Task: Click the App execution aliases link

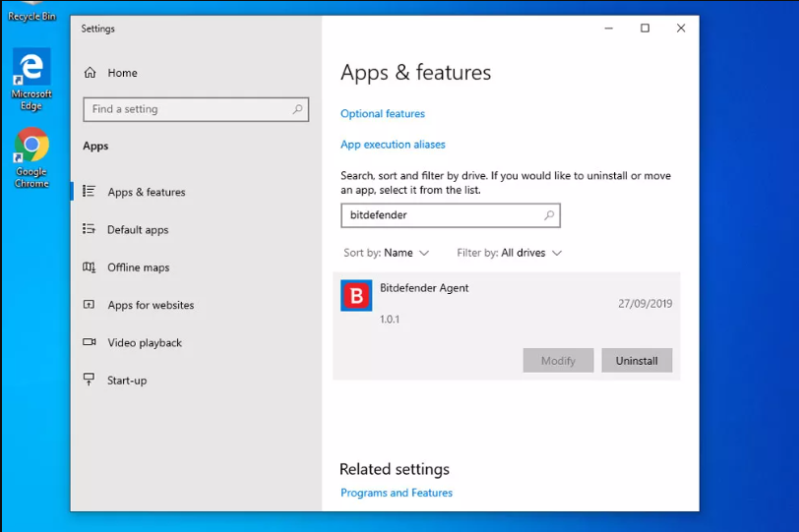Action: pyautogui.click(x=393, y=145)
